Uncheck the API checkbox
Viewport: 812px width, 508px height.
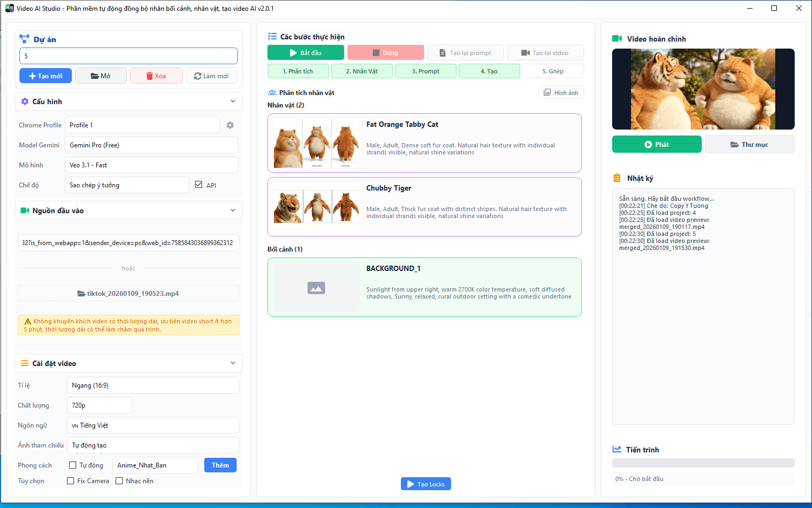click(x=199, y=185)
